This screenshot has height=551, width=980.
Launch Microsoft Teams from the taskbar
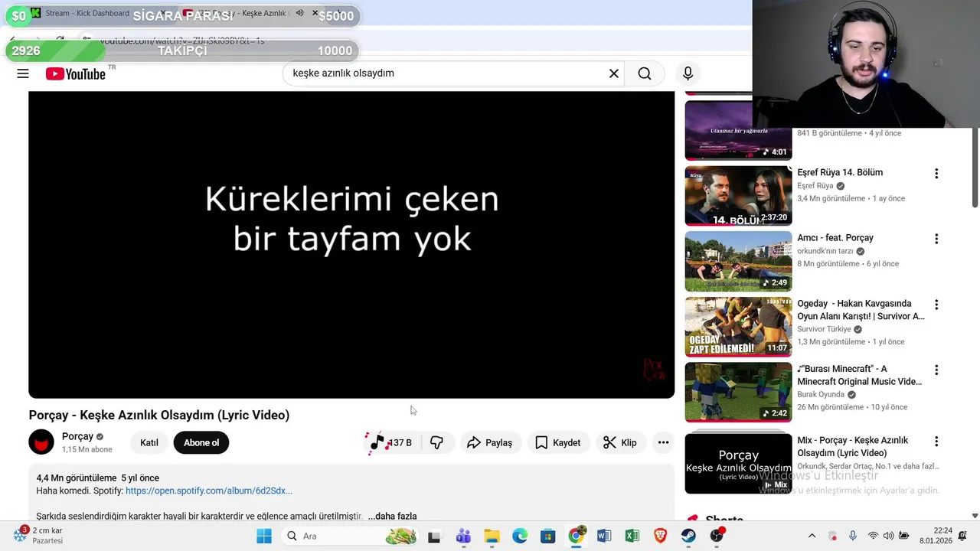pos(463,536)
